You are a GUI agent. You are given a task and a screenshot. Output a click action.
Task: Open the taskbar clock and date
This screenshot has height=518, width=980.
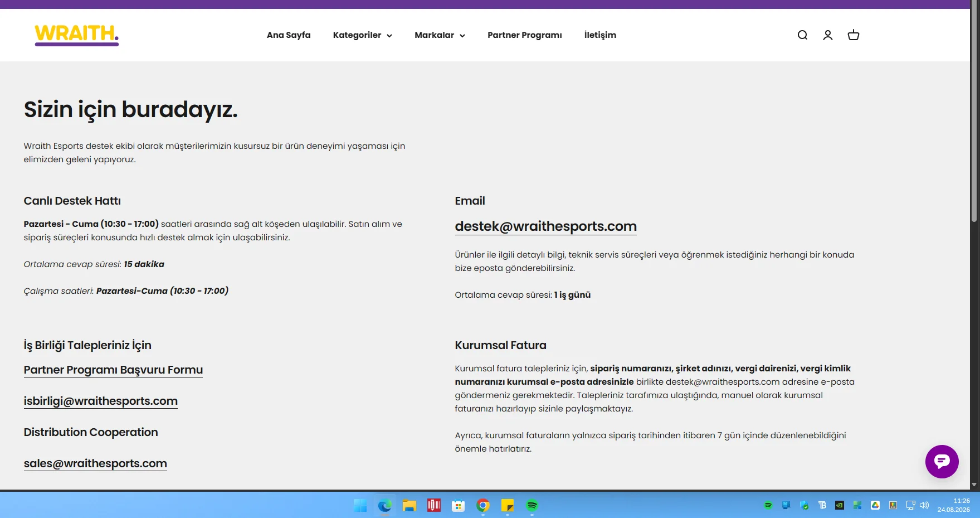pyautogui.click(x=954, y=505)
